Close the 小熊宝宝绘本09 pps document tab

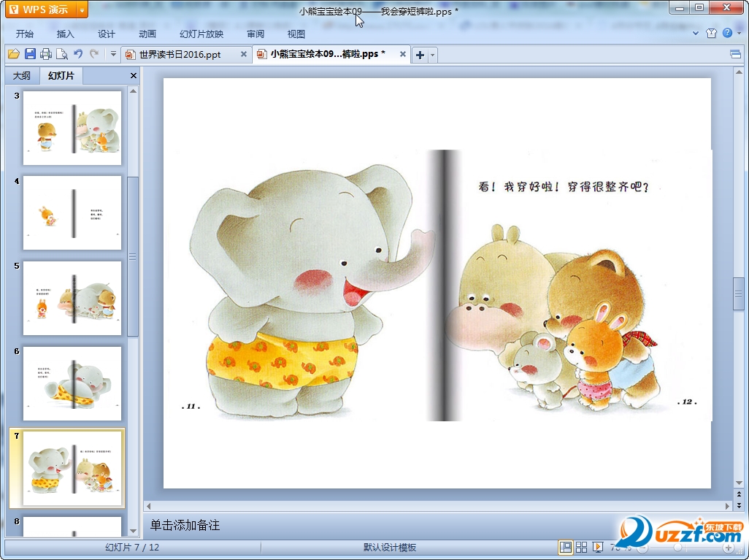403,55
